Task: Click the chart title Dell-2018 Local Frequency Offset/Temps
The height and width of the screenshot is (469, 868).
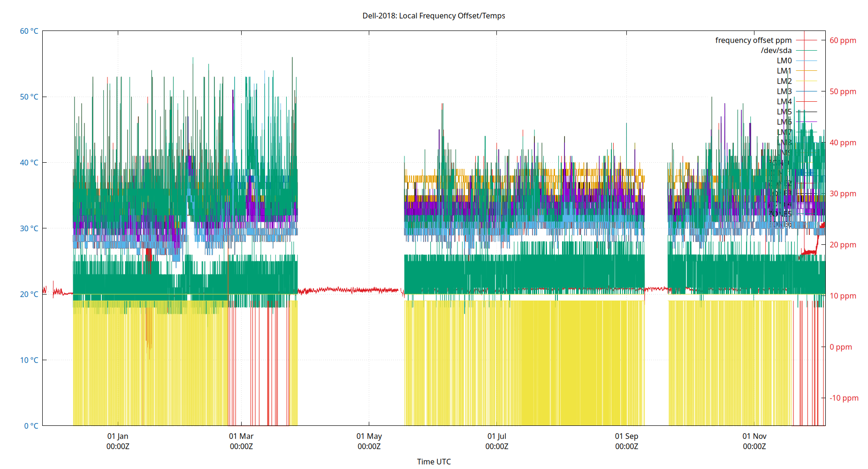Action: tap(433, 15)
